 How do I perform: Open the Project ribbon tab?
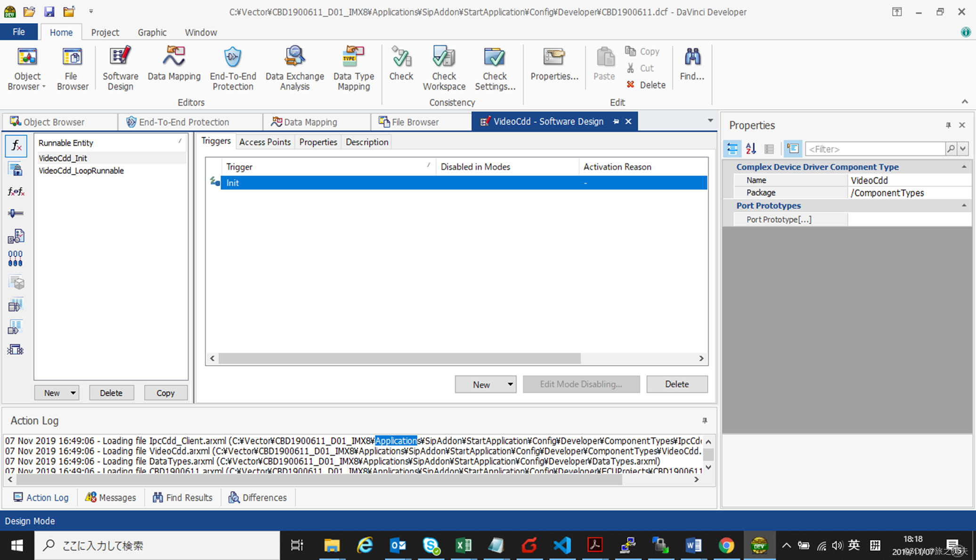point(105,32)
